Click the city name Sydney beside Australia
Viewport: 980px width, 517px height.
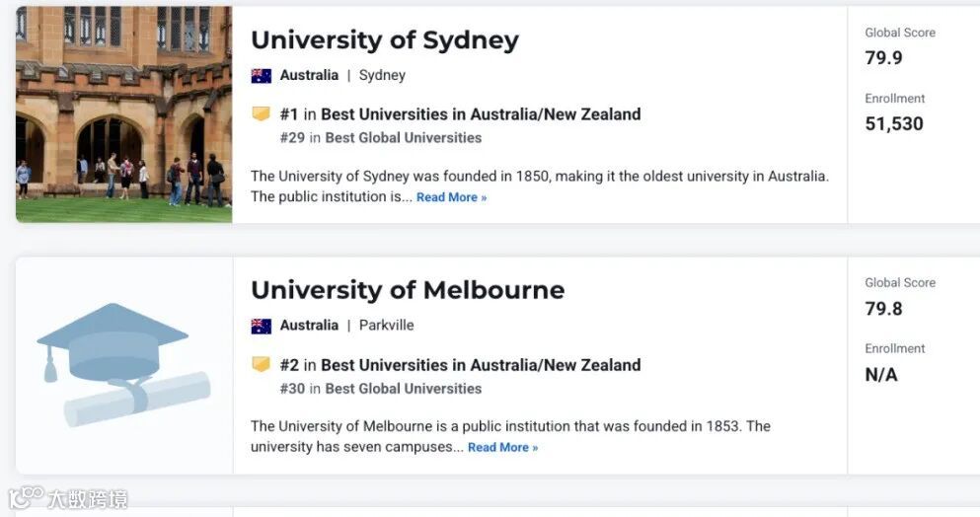(382, 76)
